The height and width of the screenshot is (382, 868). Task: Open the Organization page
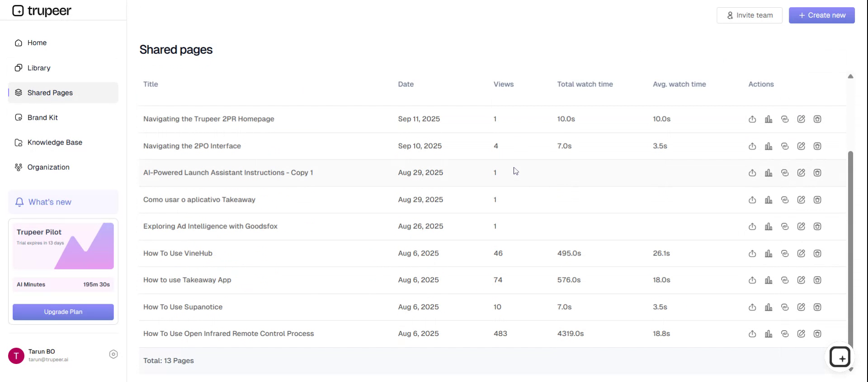(x=63, y=167)
